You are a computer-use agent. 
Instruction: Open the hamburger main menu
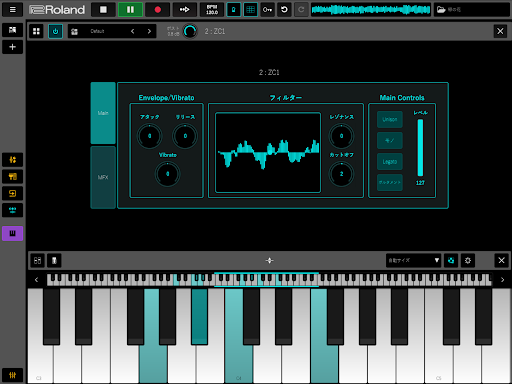pos(12,9)
